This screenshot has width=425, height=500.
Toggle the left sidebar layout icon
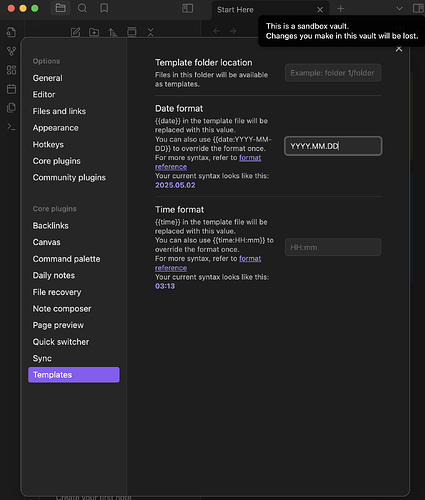click(187, 8)
